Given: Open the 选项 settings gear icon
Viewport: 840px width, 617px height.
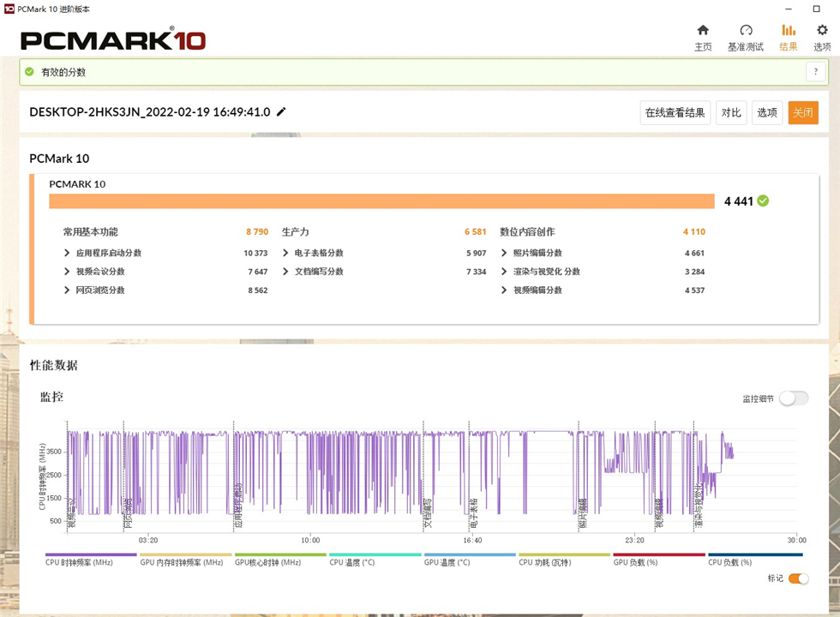Looking at the screenshot, I should [x=822, y=31].
